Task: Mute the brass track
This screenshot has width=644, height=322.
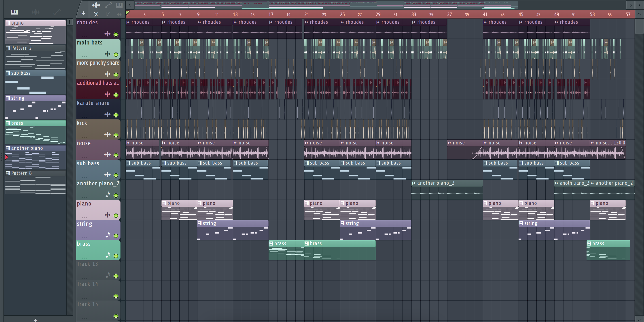Action: point(116,256)
